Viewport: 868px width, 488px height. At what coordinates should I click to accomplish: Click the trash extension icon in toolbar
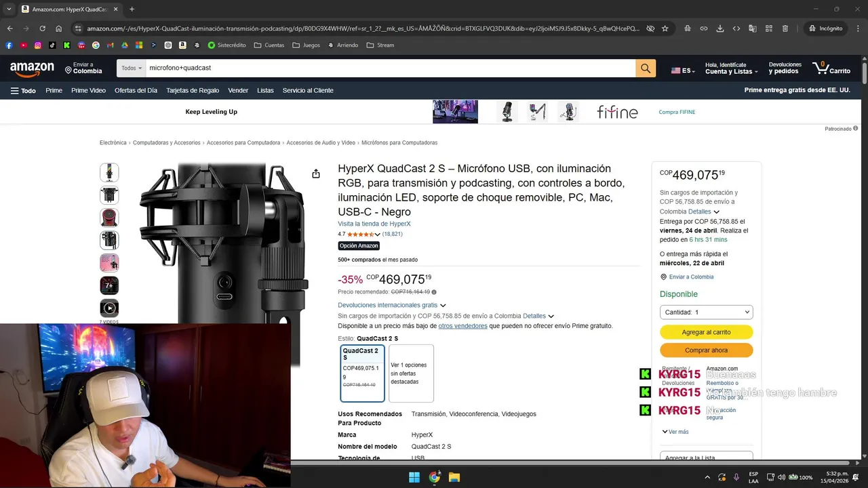click(x=785, y=28)
